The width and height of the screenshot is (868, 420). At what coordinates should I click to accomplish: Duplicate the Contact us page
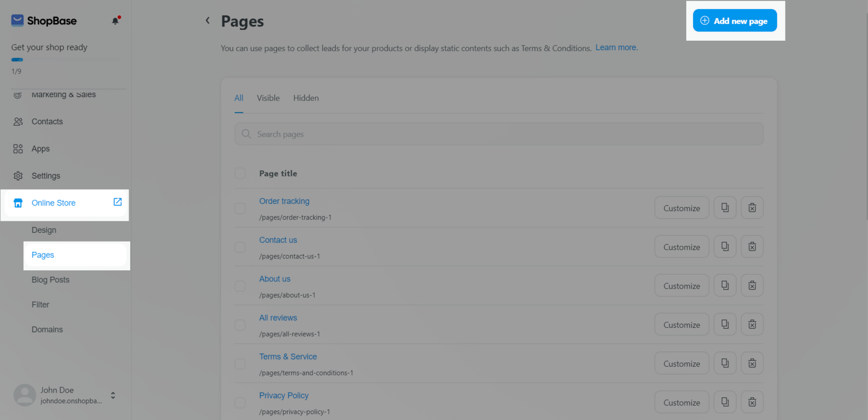click(725, 247)
